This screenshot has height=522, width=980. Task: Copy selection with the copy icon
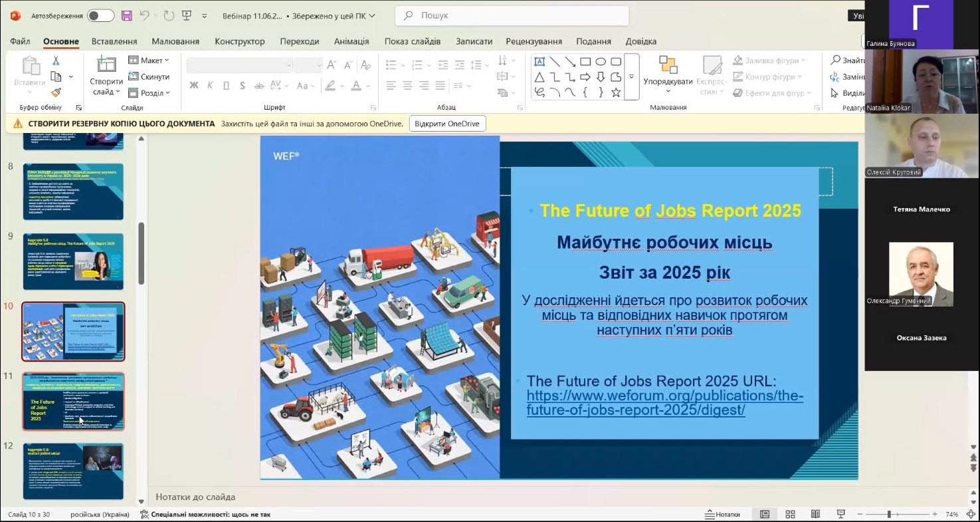coord(56,76)
